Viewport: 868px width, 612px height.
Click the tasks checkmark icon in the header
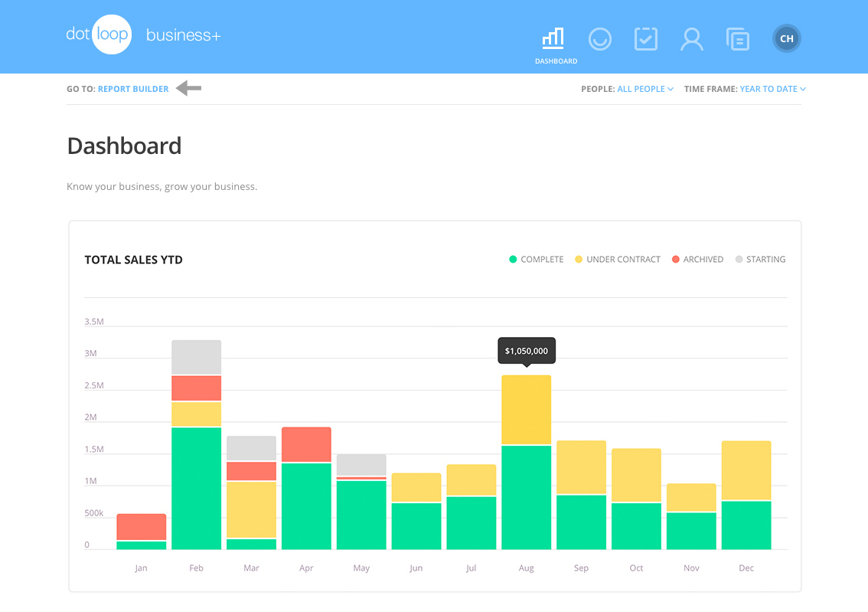point(646,38)
